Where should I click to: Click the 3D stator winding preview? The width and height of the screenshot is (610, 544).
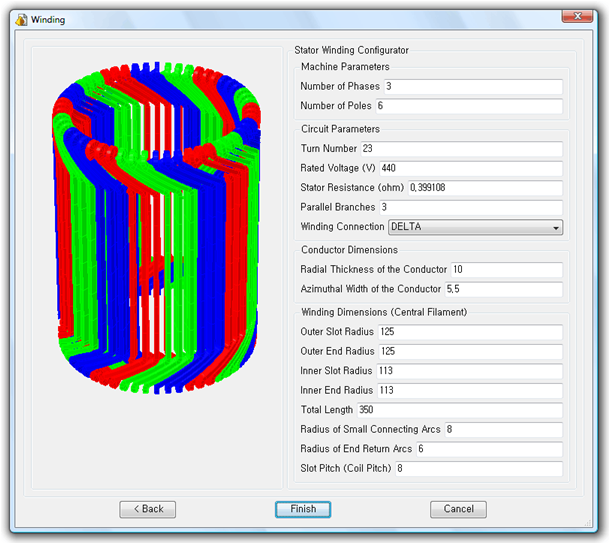point(156,229)
